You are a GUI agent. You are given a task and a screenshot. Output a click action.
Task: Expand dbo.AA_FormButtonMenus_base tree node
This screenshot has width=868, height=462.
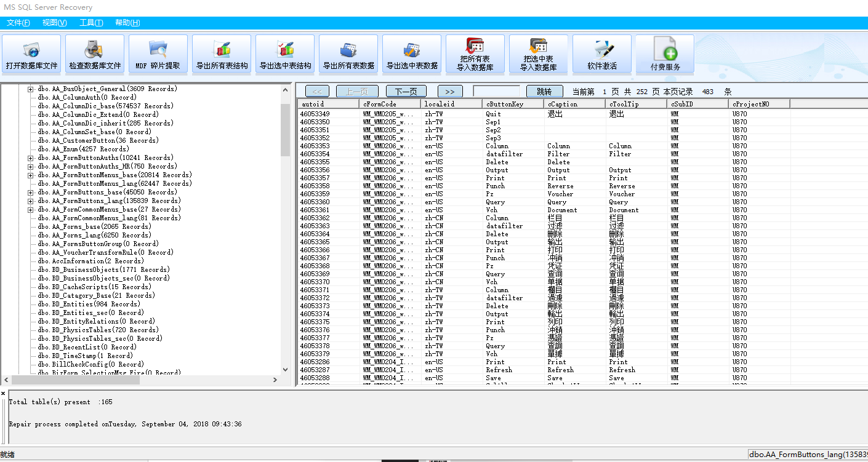(31, 175)
